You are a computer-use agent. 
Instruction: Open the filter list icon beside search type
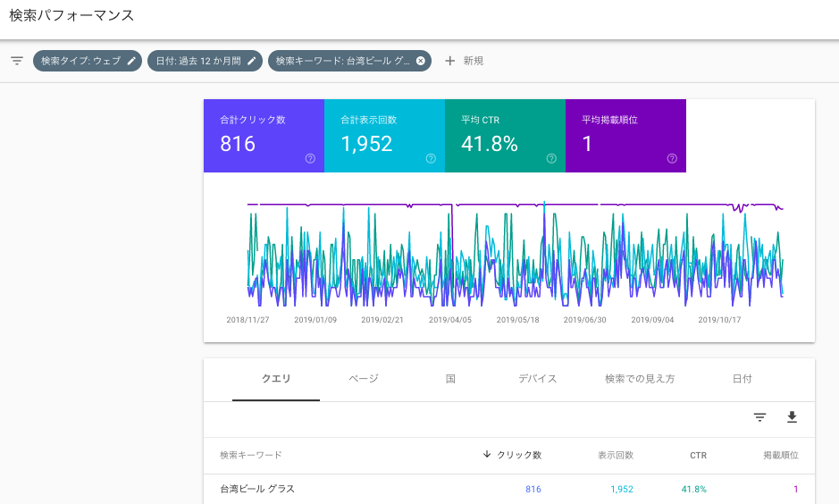point(17,61)
